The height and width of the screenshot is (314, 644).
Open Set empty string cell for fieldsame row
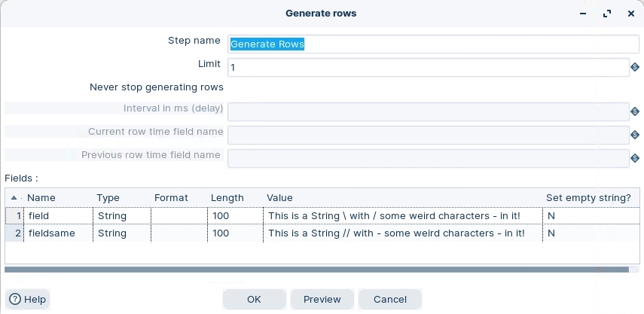pyautogui.click(x=589, y=233)
